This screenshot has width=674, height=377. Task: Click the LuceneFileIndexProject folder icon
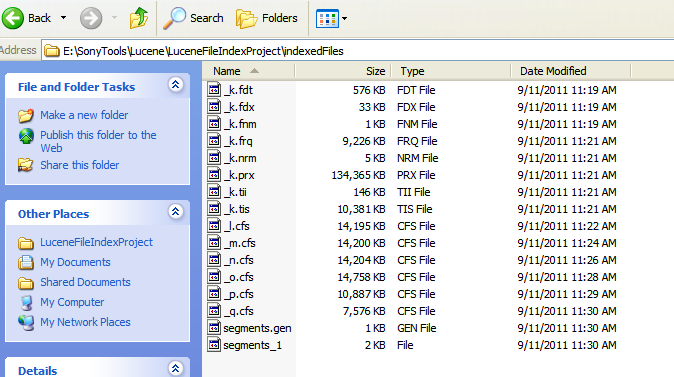(26, 243)
